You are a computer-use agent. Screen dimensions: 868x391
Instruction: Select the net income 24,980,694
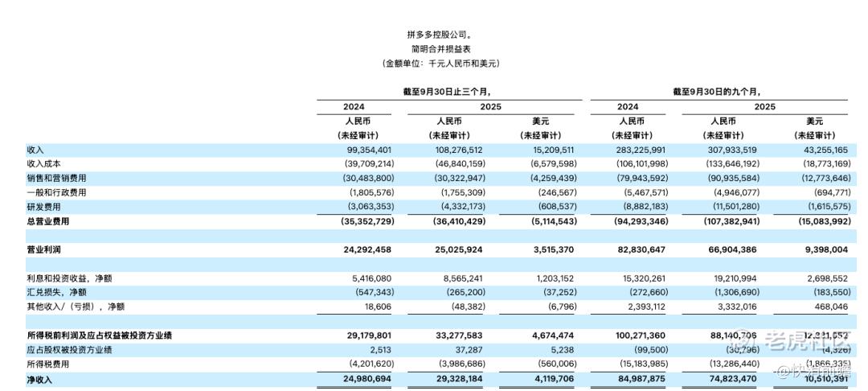pyautogui.click(x=367, y=381)
